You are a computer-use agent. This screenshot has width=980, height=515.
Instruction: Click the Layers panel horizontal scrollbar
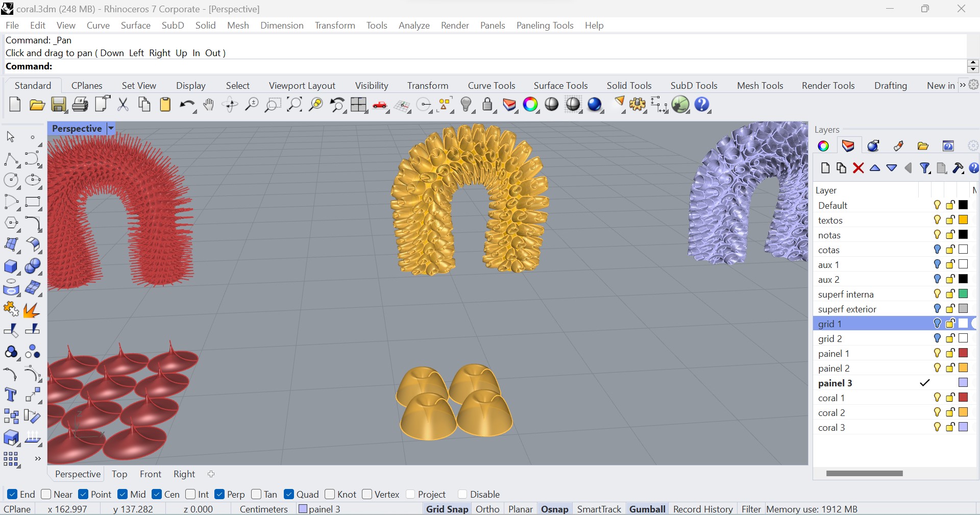(864, 473)
